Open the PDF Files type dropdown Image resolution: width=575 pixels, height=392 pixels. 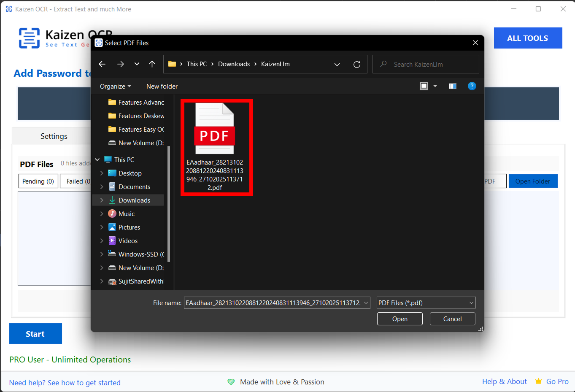[426, 303]
